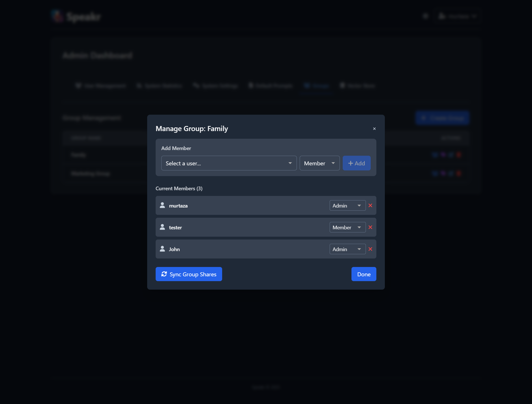
Task: Click Done to finish managing the group
Action: (364, 274)
